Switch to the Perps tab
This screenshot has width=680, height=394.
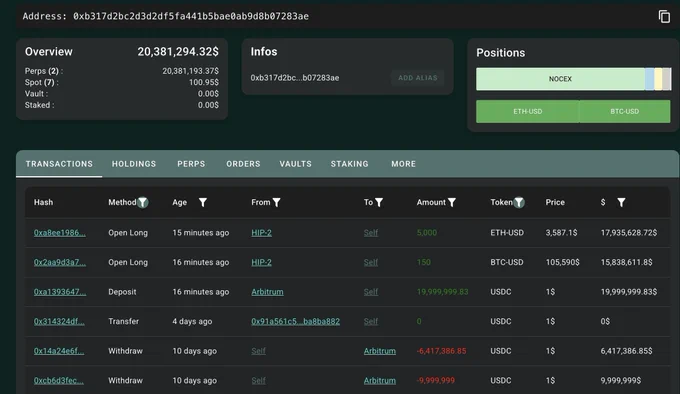click(x=191, y=164)
